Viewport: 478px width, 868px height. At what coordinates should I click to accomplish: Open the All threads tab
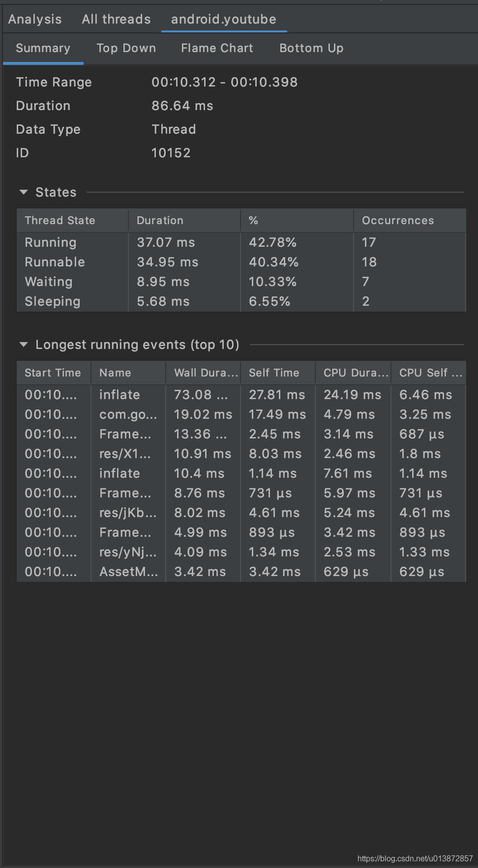point(116,19)
